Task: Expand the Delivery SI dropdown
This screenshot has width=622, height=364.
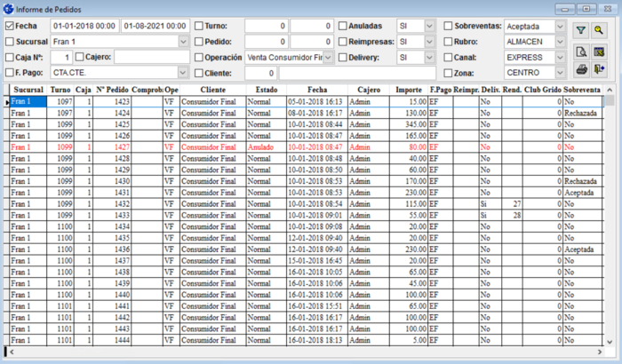Action: 429,58
